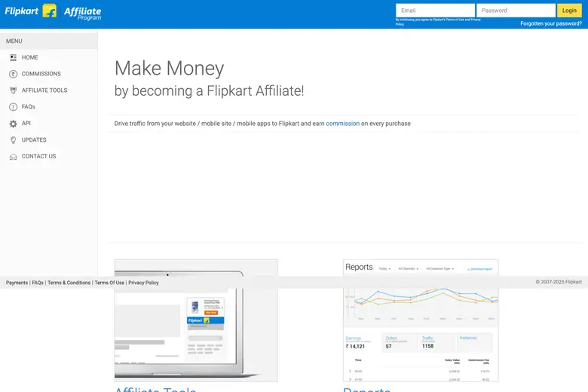Go to AFFILIATE TOOLS in sidebar
This screenshot has height=392, width=588.
click(44, 90)
